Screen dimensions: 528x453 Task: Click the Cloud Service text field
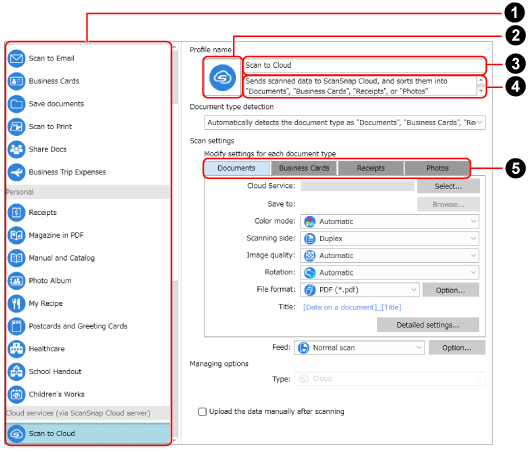tap(357, 186)
